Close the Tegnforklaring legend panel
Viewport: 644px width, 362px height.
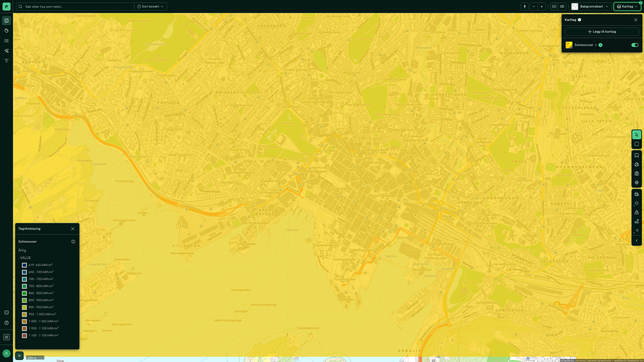tap(73, 229)
